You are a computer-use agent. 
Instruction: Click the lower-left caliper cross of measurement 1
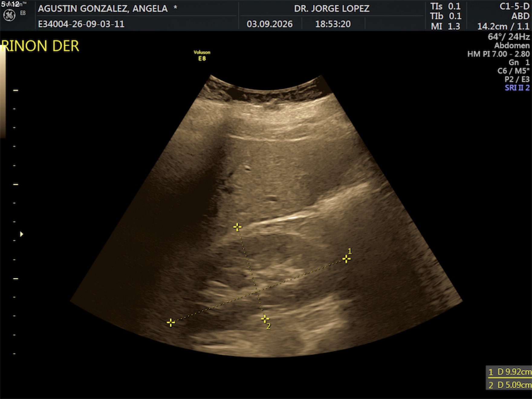[171, 323]
